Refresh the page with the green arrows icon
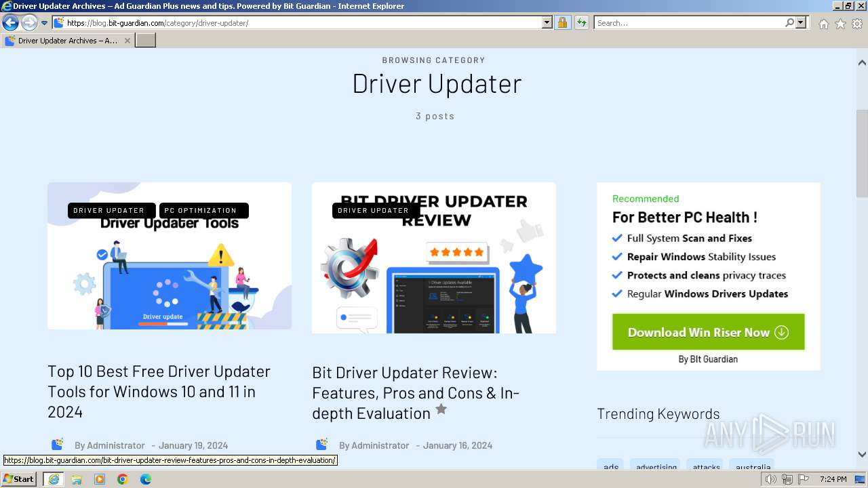The image size is (868, 488). [581, 23]
